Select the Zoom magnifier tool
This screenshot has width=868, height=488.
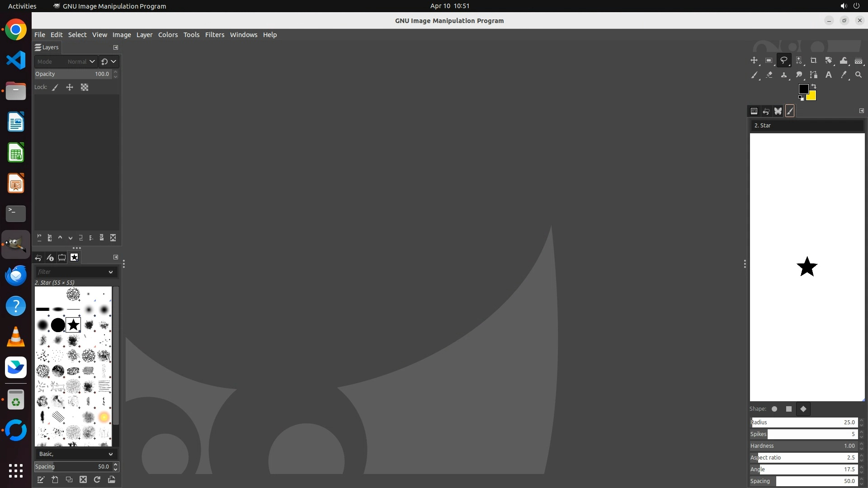(859, 75)
